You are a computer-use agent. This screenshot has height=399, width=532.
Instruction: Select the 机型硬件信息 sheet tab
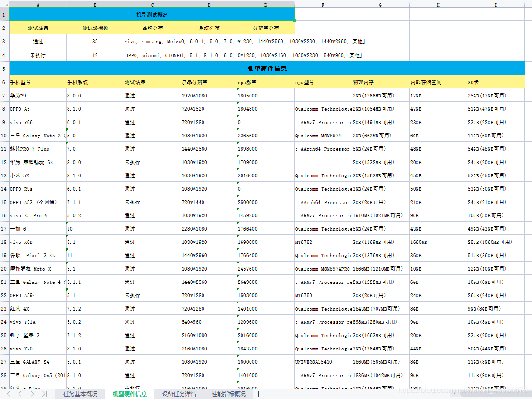[x=130, y=394]
